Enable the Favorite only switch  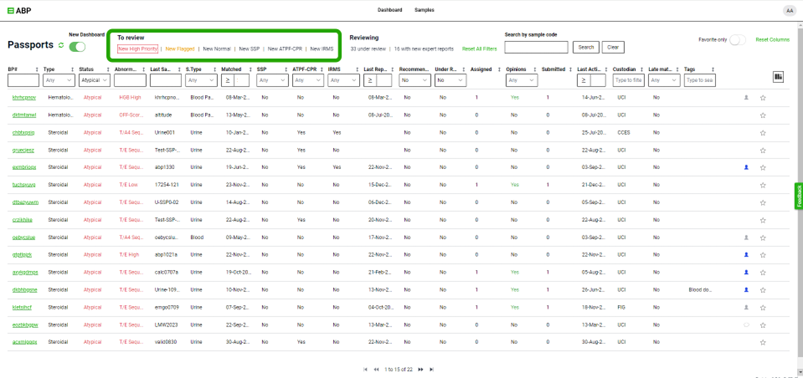click(x=737, y=40)
